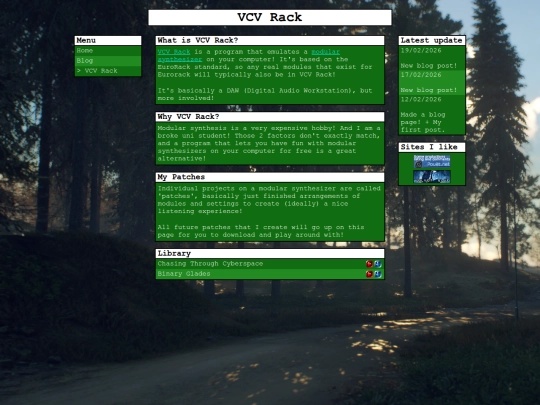
Task: Open the Home menu item
Action: pyautogui.click(x=108, y=51)
